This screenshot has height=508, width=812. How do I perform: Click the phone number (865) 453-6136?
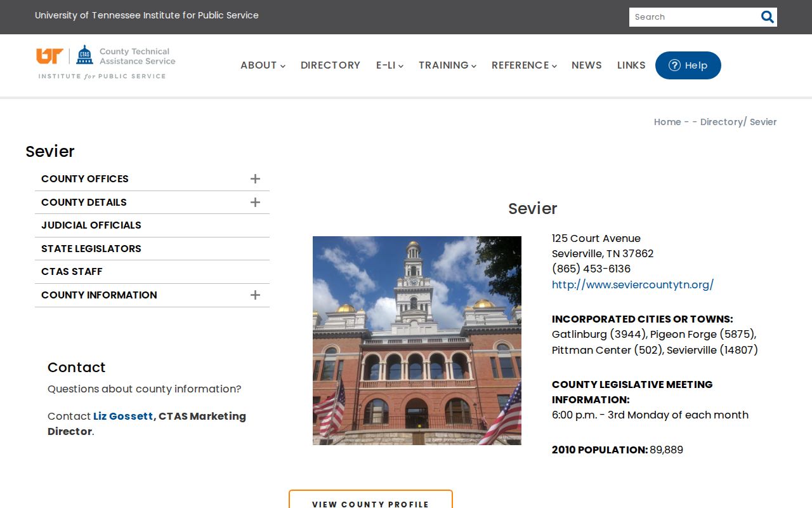pyautogui.click(x=591, y=269)
